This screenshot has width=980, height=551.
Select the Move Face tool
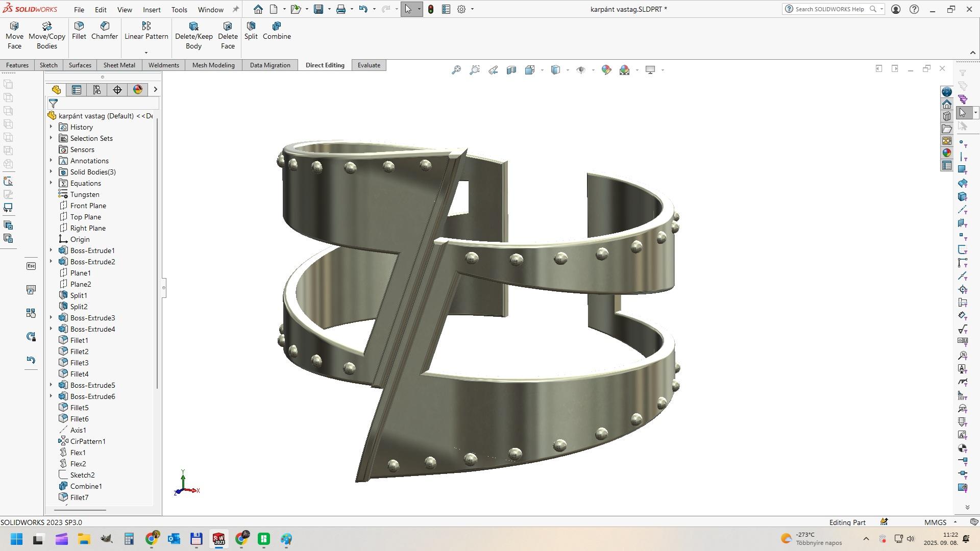click(14, 35)
